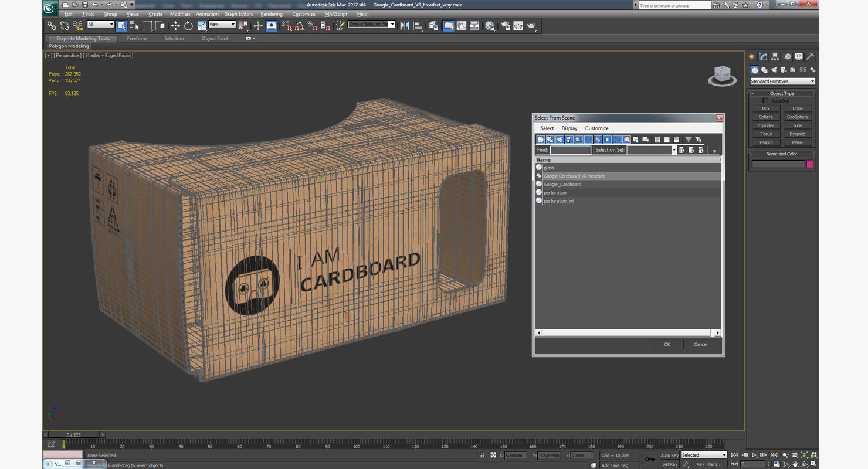Click the ViewCube in the viewport
The image size is (868, 469).
pyautogui.click(x=722, y=76)
